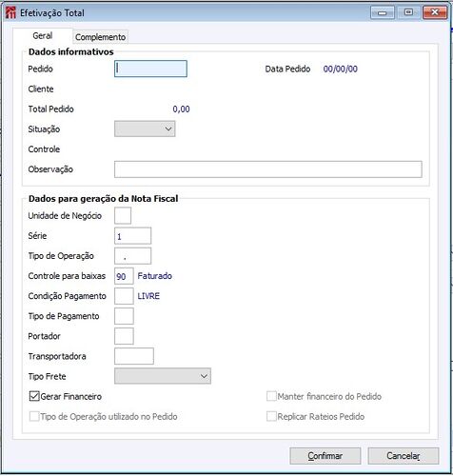Click the Transportadora input box
The image size is (453, 476).
pos(134,356)
